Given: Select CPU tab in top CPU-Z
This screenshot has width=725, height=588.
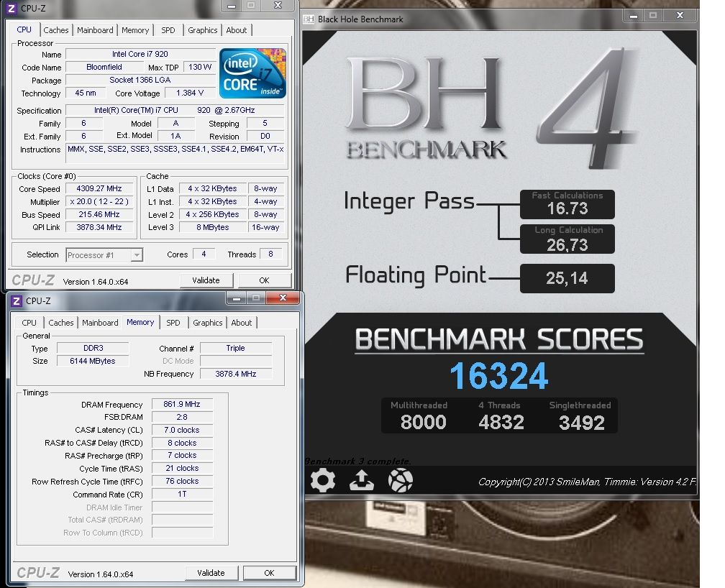Looking at the screenshot, I should [x=24, y=29].
